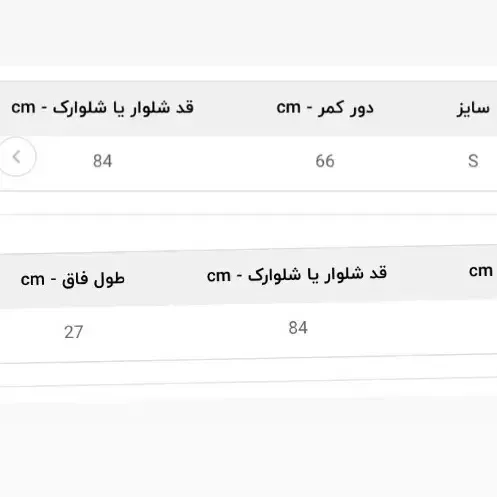Select قد شلوار یا شلوارک header in top table
Screen dimensions: 497x497
(102, 108)
